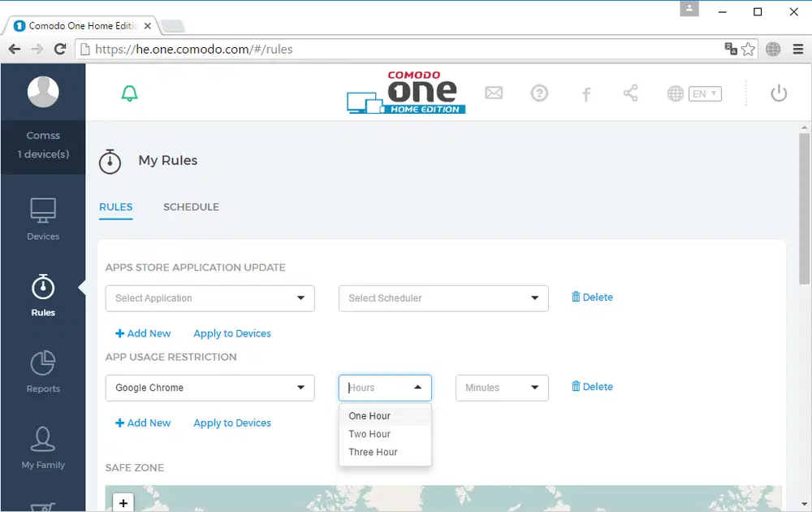
Task: Open Reports in the sidebar
Action: pyautogui.click(x=43, y=371)
